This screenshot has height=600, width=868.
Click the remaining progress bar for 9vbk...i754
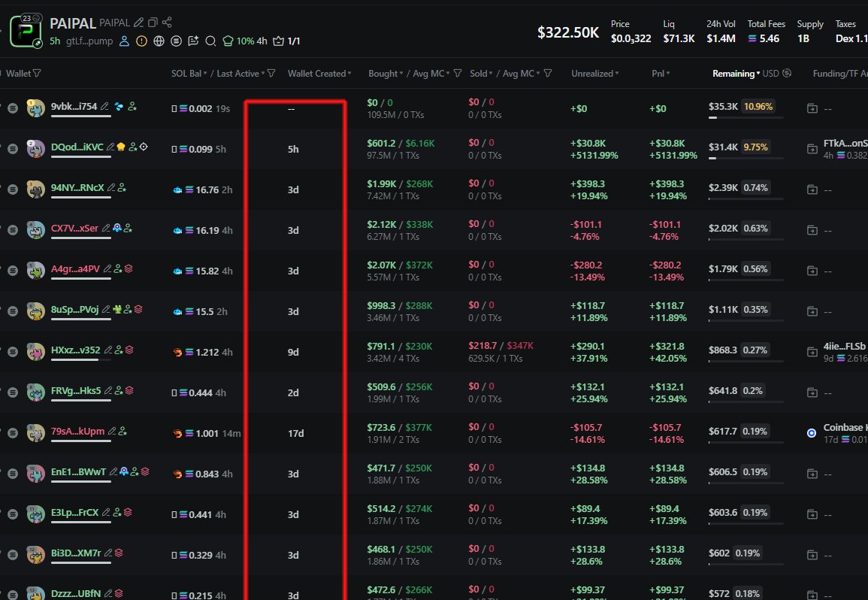pyautogui.click(x=746, y=118)
